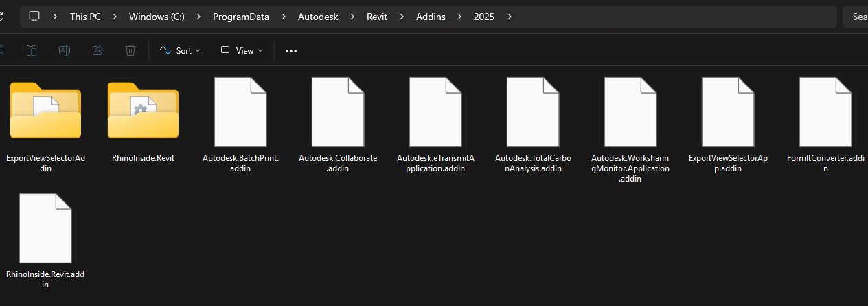Navigate to Autodesk in breadcrumb

pyautogui.click(x=318, y=17)
